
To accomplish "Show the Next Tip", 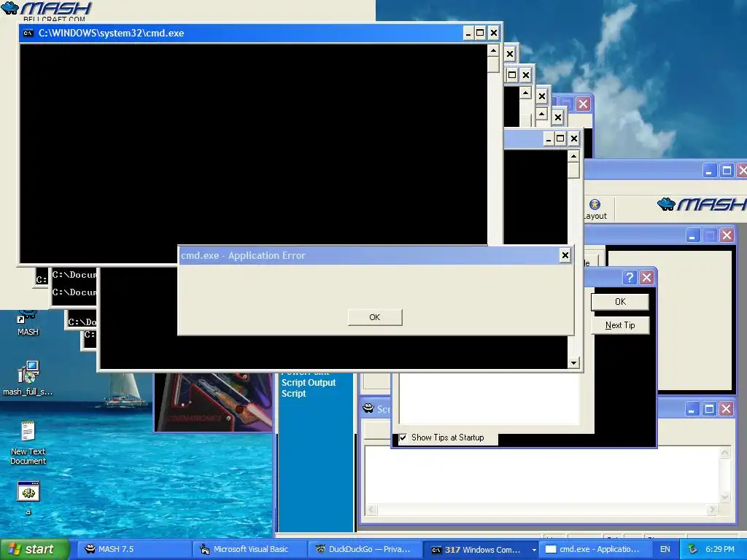I will tap(620, 324).
